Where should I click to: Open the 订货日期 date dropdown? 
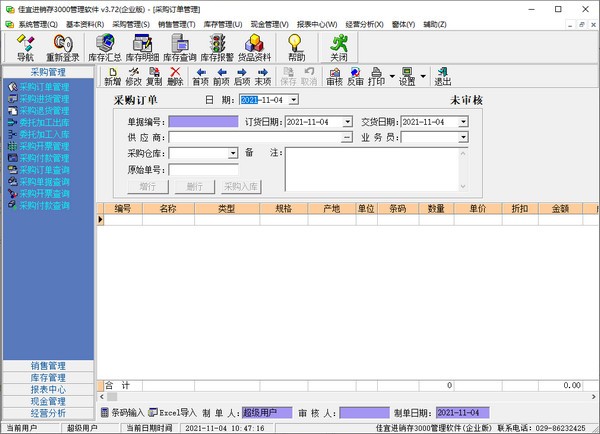tap(347, 122)
